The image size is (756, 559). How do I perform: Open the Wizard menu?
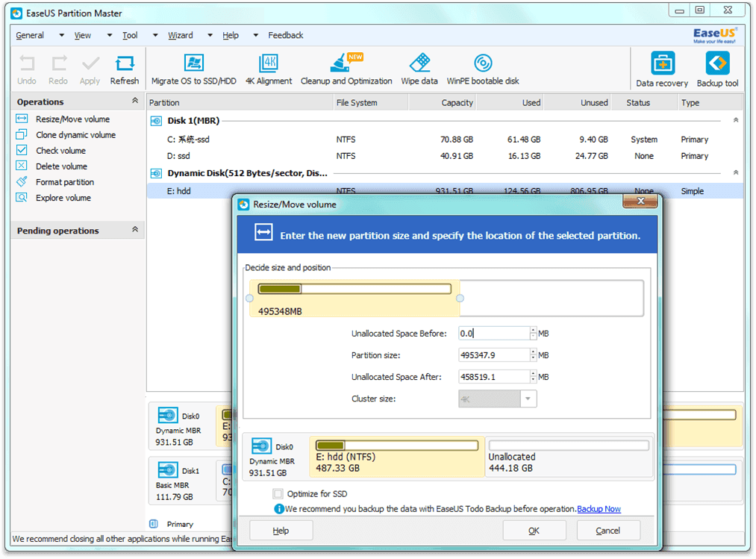pyautogui.click(x=181, y=35)
